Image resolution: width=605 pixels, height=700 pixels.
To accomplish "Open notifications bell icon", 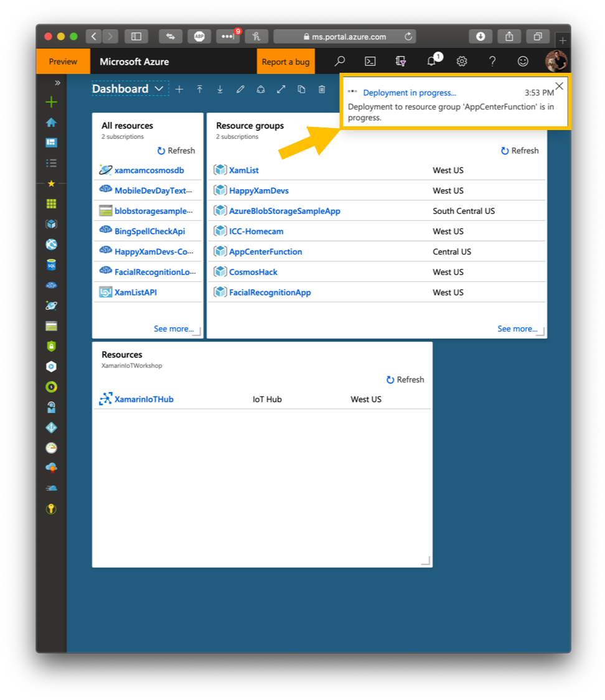I will pos(431,61).
